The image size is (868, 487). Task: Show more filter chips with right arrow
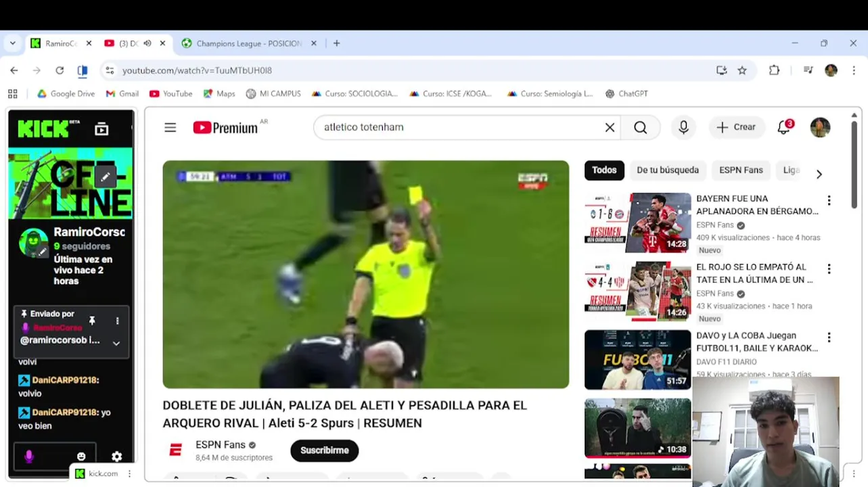(x=819, y=174)
